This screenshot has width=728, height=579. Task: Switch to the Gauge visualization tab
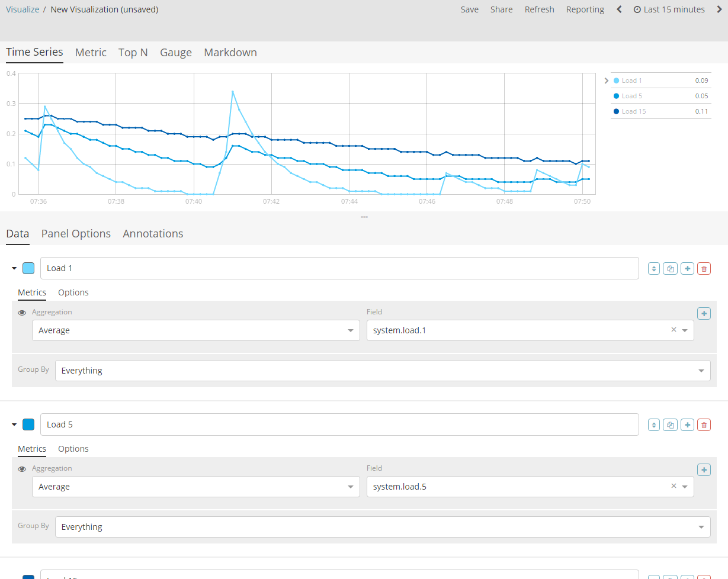point(175,52)
